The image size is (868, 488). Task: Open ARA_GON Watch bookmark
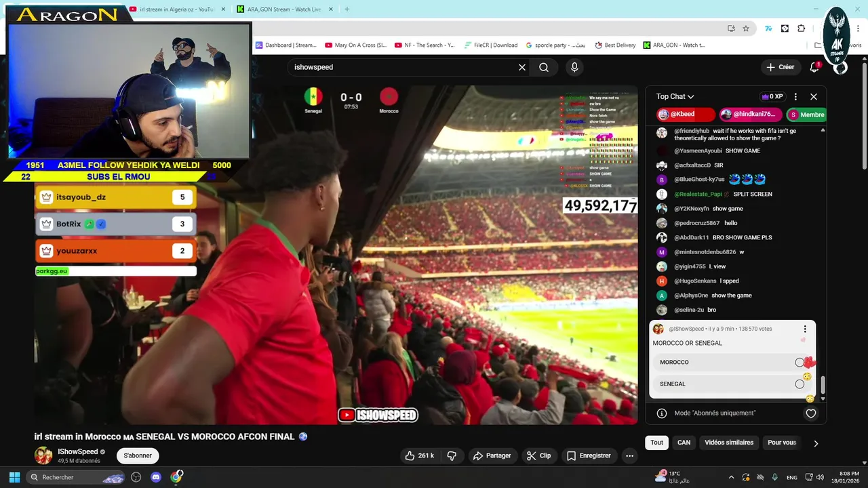tap(674, 45)
